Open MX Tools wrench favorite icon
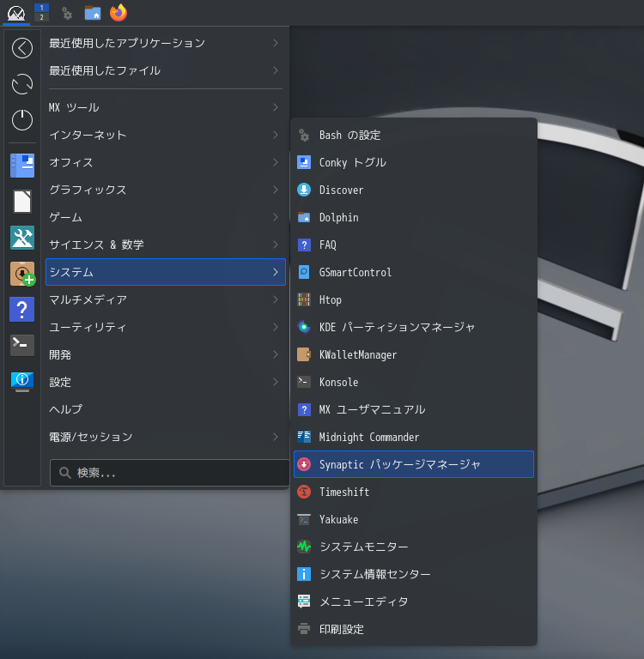This screenshot has height=659, width=644. [x=22, y=238]
